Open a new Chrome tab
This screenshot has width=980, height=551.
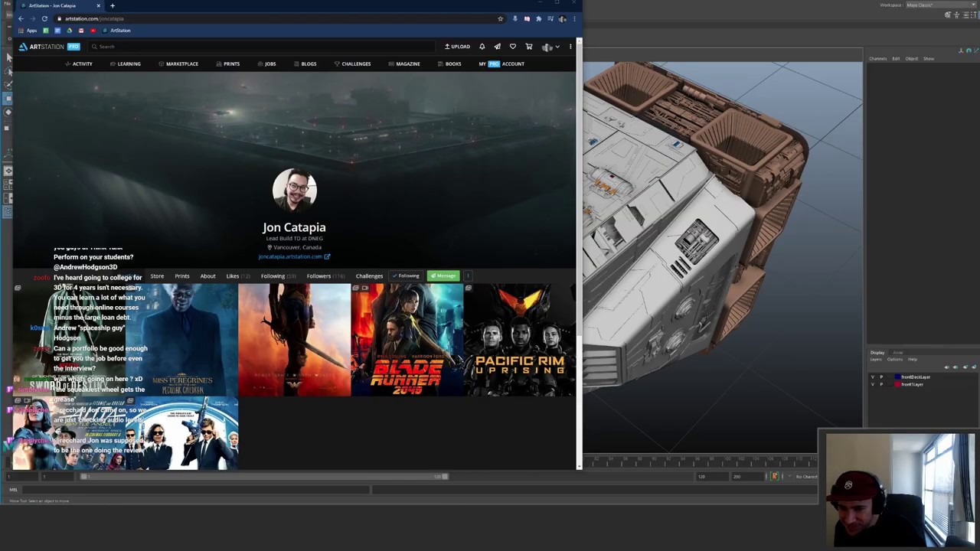[x=113, y=6]
